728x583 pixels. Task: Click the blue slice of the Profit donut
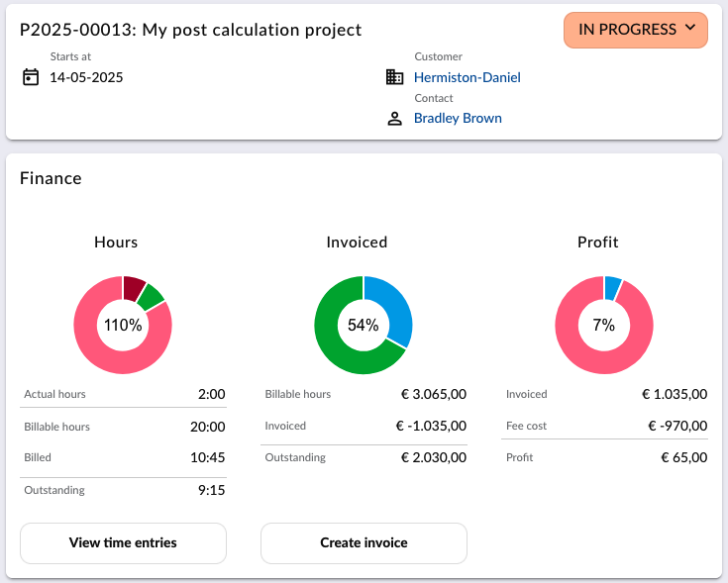(x=612, y=287)
